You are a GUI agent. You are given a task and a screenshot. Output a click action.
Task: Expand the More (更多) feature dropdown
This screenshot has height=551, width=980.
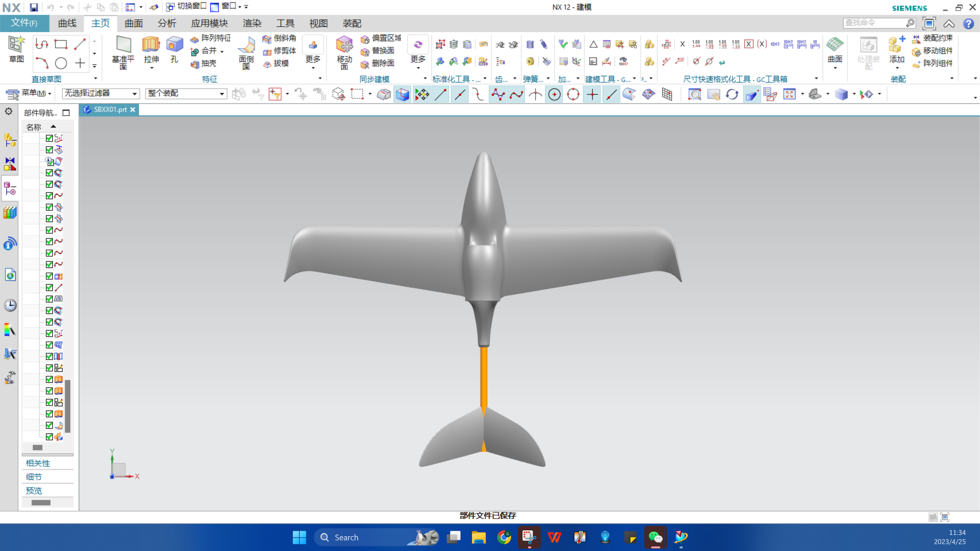tap(313, 59)
